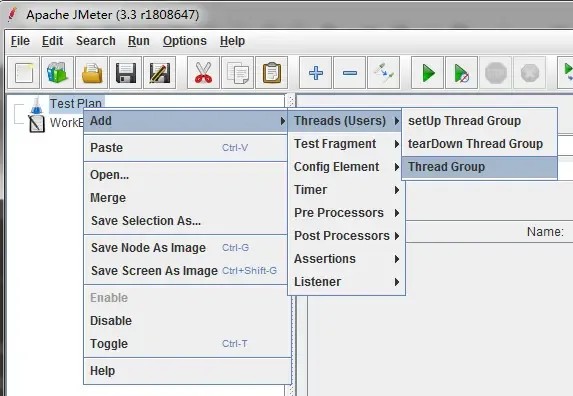This screenshot has width=573, height=396.
Task: Click Open... in context menu
Action: point(186,175)
